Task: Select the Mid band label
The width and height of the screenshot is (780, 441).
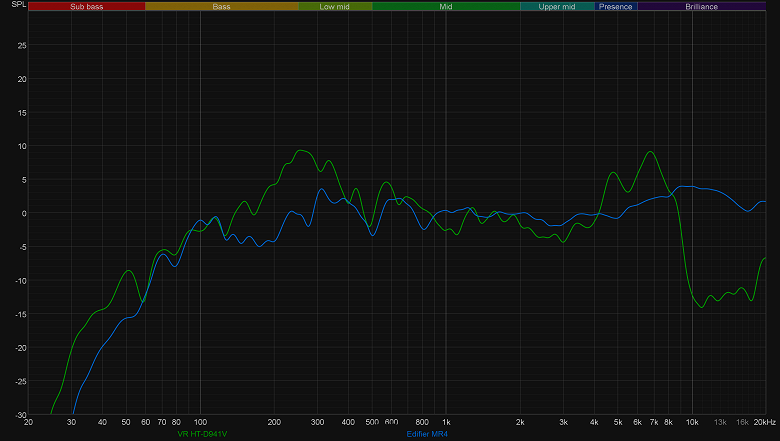Action: 446,6
